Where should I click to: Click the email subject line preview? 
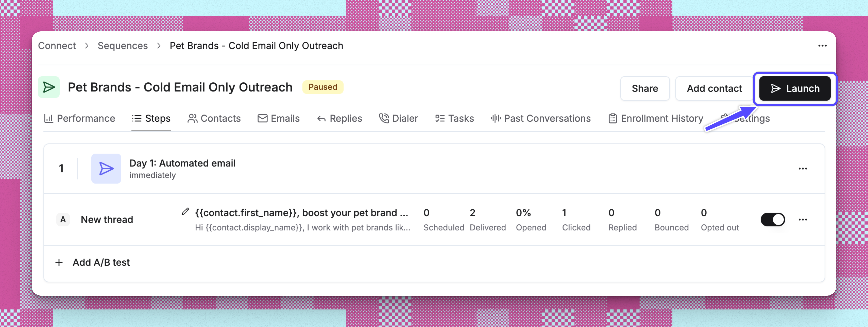301,213
